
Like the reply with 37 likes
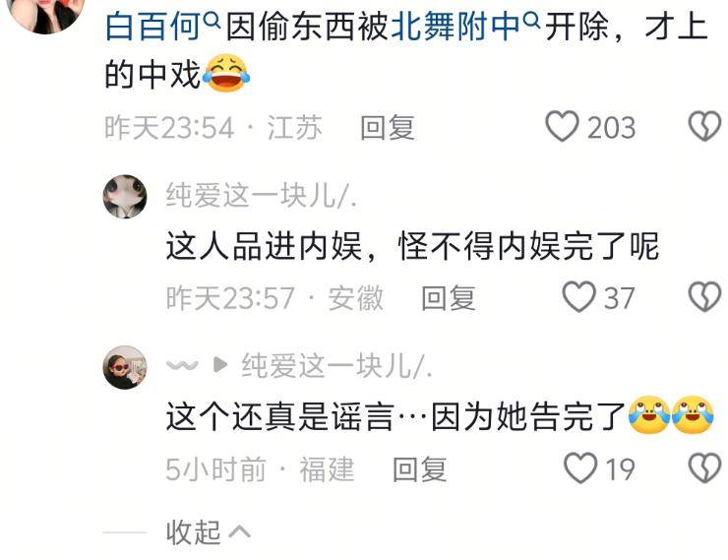[579, 296]
